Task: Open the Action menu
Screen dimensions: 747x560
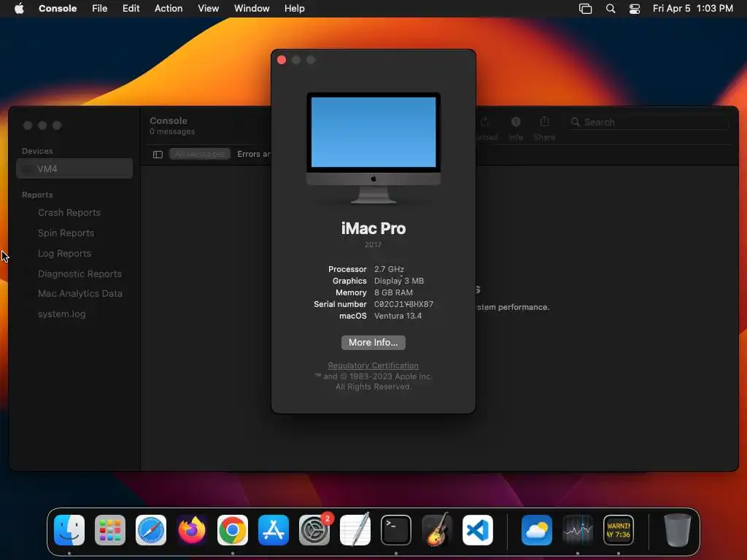Action: [x=169, y=9]
